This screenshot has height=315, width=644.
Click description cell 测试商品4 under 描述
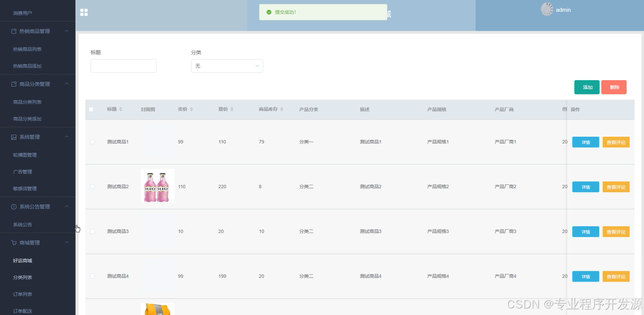tap(371, 276)
